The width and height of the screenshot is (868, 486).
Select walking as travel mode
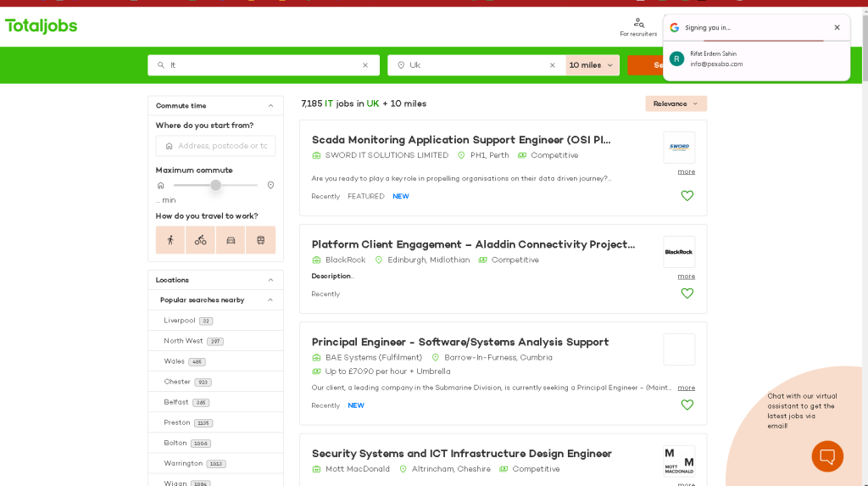tap(170, 240)
